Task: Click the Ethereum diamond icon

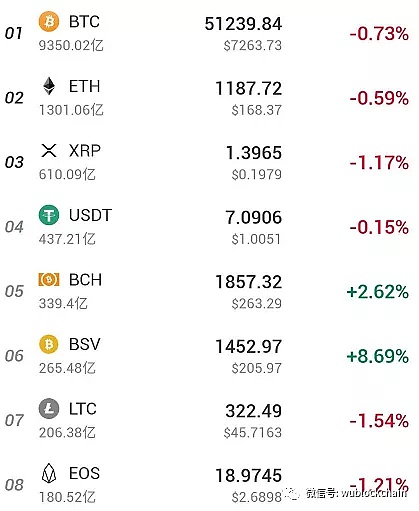Action: 49,86
